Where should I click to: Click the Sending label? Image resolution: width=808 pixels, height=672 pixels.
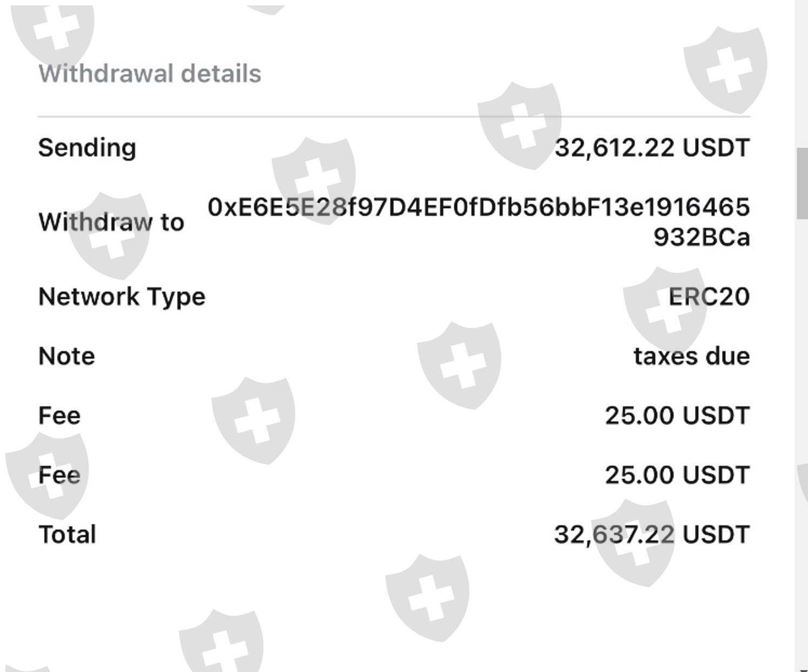coord(87,148)
